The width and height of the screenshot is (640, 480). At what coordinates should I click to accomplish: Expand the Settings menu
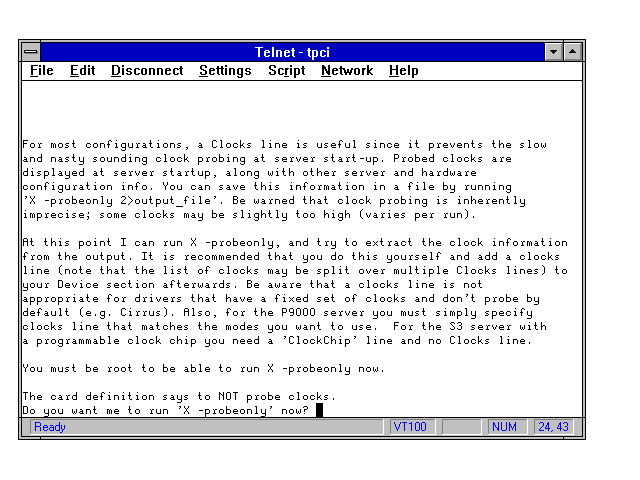pos(225,71)
